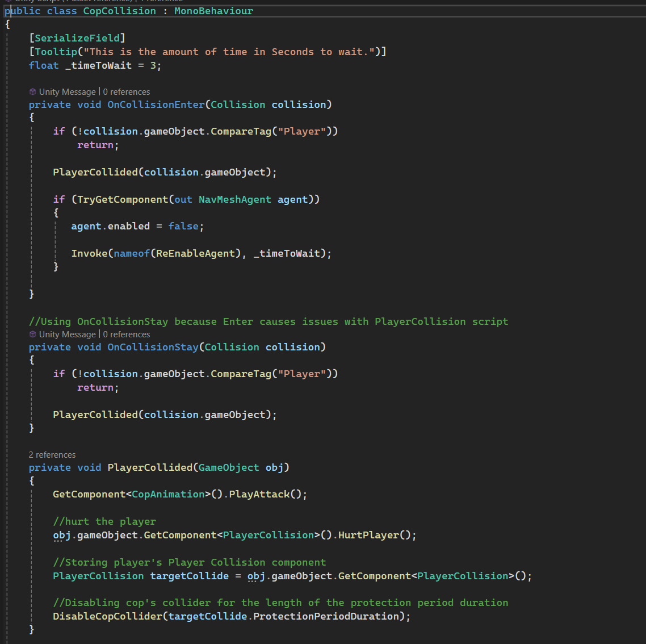Image resolution: width=646 pixels, height=644 pixels.
Task: Click the agent.enabled assignment line
Action: pos(137,226)
